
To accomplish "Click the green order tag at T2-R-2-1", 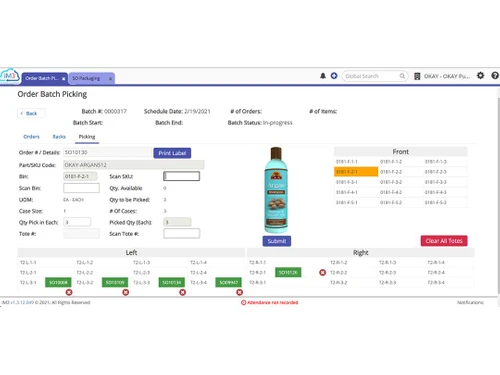I will (288, 272).
